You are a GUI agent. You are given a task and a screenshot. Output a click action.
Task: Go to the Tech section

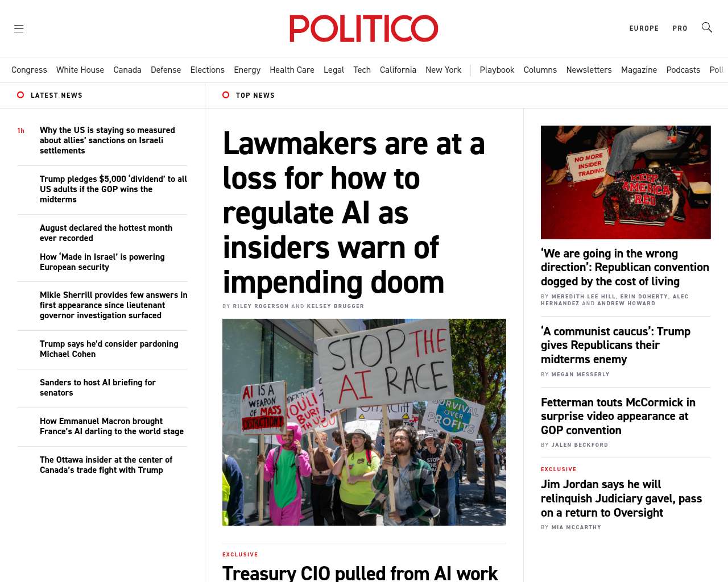click(x=362, y=70)
